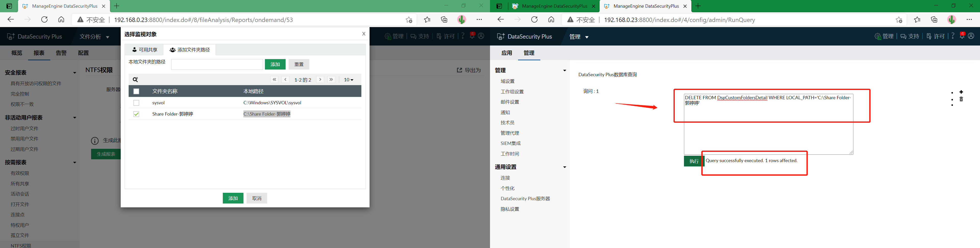Click 执行 to run the query

pos(694,161)
